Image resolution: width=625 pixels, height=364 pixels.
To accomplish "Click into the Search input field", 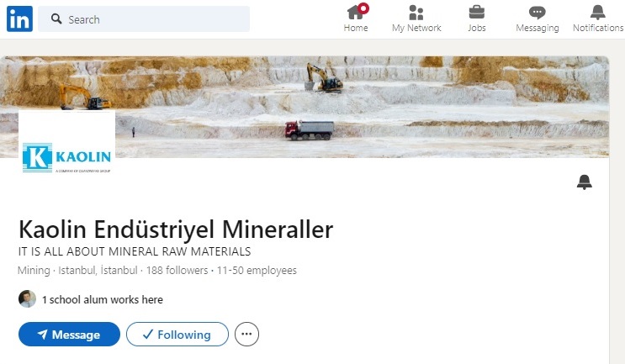I will (x=144, y=18).
